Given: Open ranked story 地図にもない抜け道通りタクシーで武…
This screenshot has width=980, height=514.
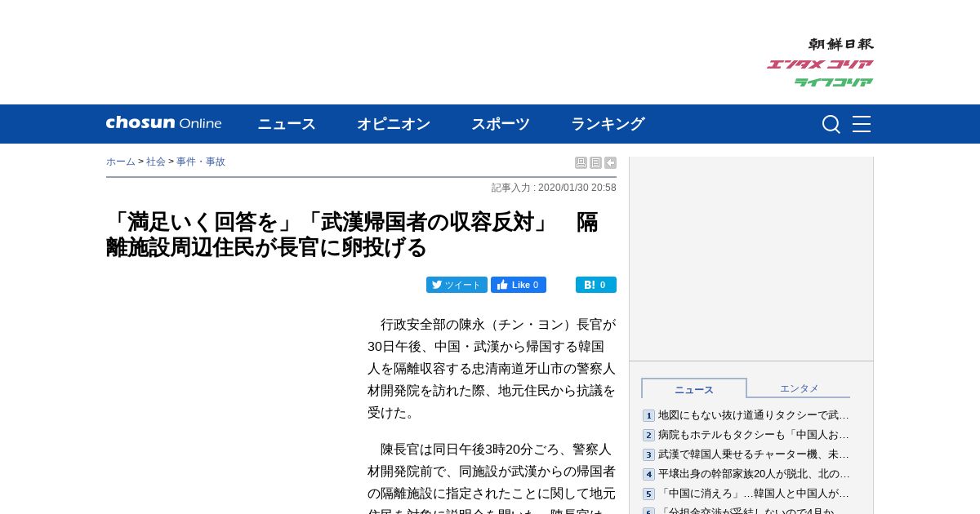Looking at the screenshot, I should tap(754, 415).
